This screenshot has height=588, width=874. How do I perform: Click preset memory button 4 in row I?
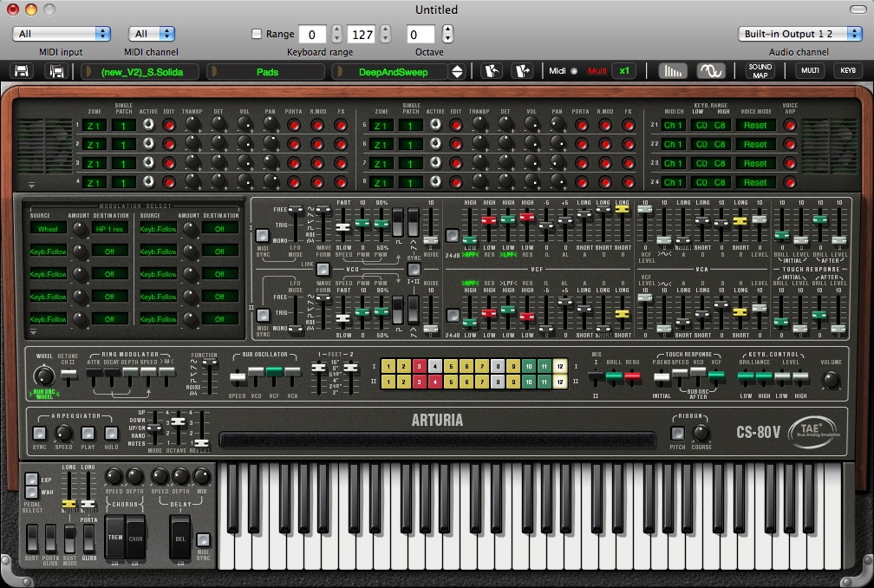click(x=434, y=366)
